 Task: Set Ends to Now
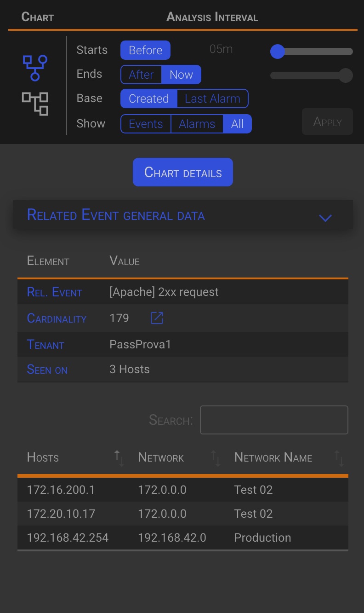click(x=181, y=75)
